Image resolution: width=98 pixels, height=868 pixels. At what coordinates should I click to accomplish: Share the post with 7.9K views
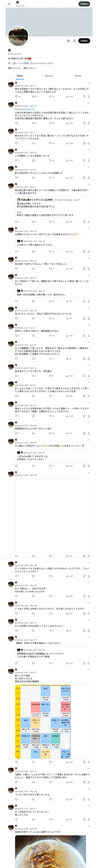coord(89,123)
